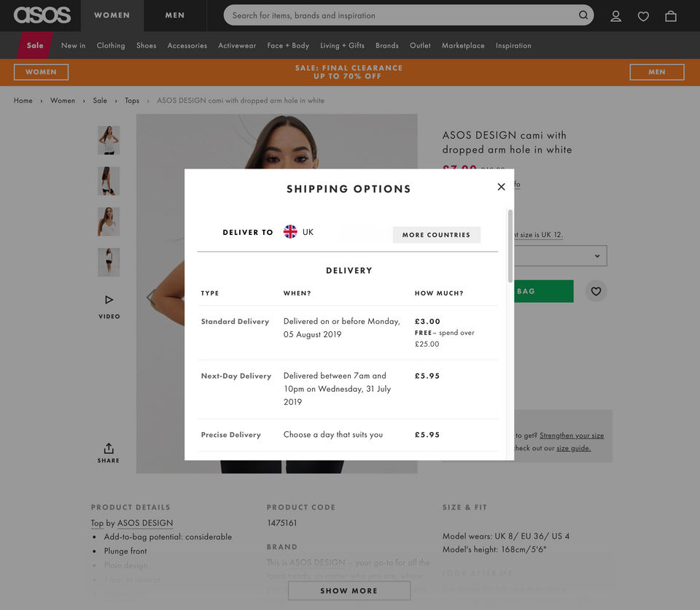Click Women button in sale banner
Viewport: 700px width, 610px height.
point(41,72)
